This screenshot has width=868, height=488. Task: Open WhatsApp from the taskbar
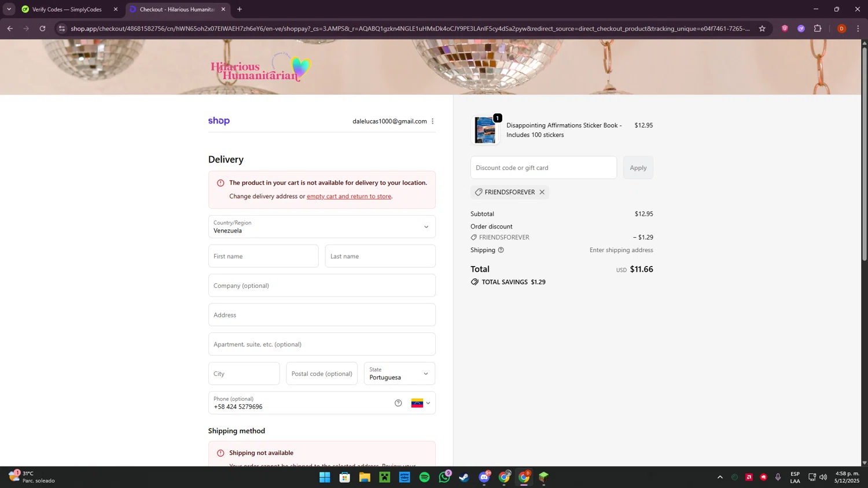tap(444, 477)
